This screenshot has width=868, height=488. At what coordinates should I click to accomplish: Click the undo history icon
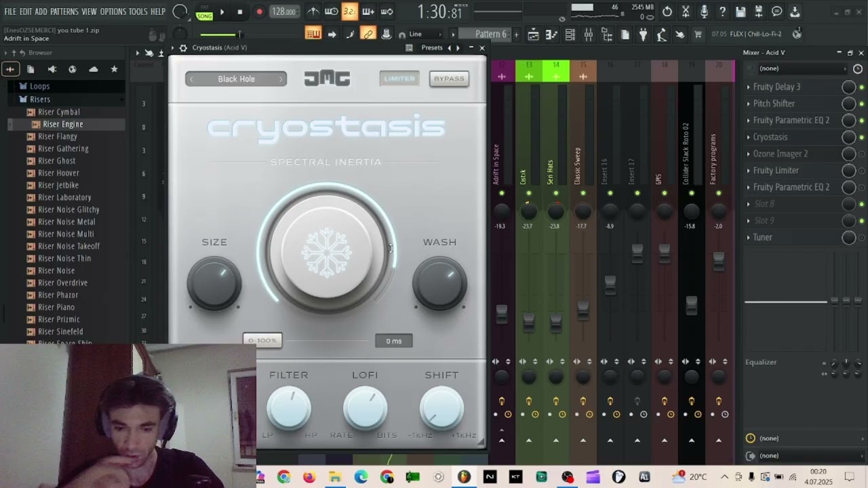667,12
